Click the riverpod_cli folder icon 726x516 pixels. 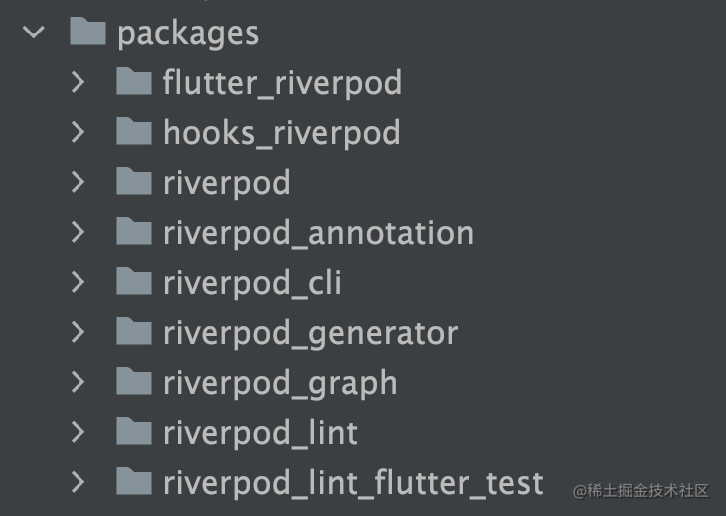tap(133, 281)
